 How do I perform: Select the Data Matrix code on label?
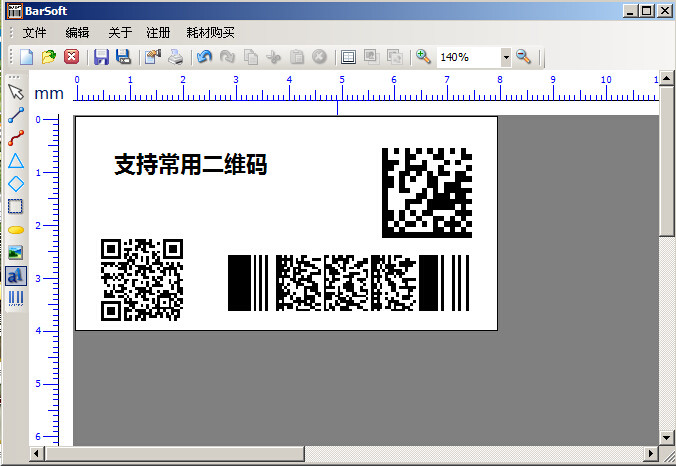[x=427, y=193]
